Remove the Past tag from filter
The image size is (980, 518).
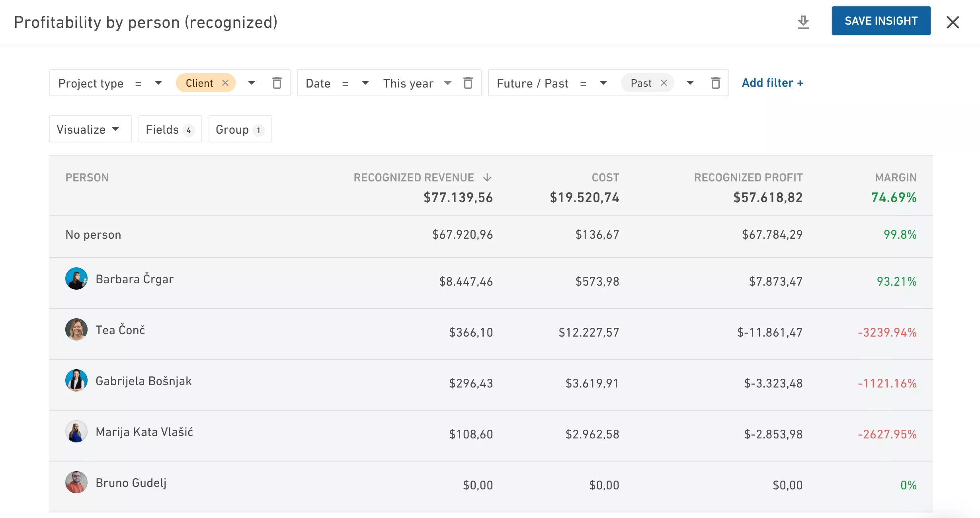click(x=664, y=83)
